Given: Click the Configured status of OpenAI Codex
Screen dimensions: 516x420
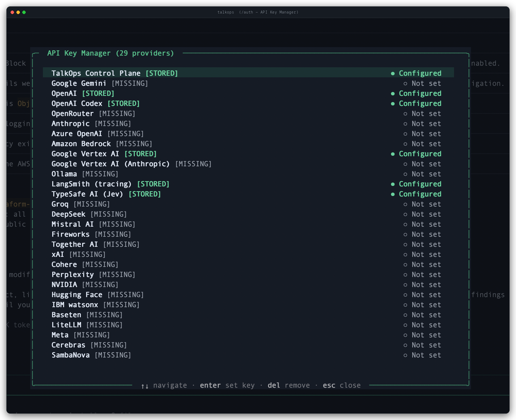Looking at the screenshot, I should (416, 103).
